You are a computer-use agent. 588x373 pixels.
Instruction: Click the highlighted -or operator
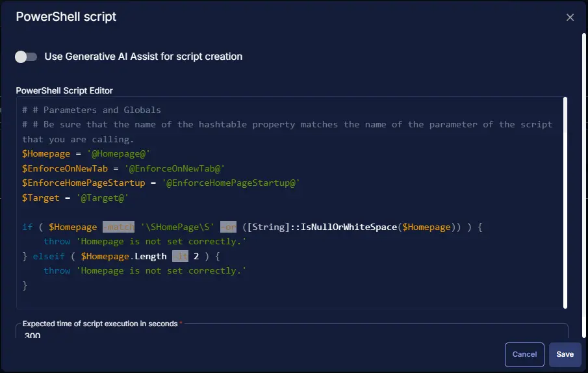tap(228, 227)
